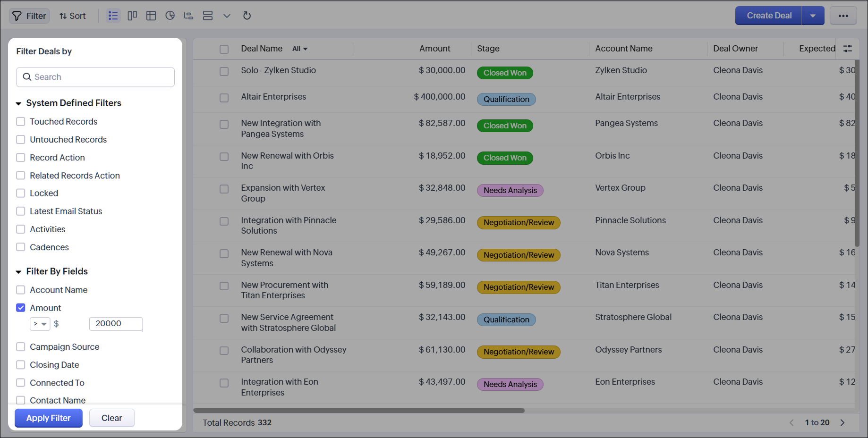This screenshot has height=438, width=868.
Task: Open the three-dots more options menu
Action: click(x=843, y=16)
